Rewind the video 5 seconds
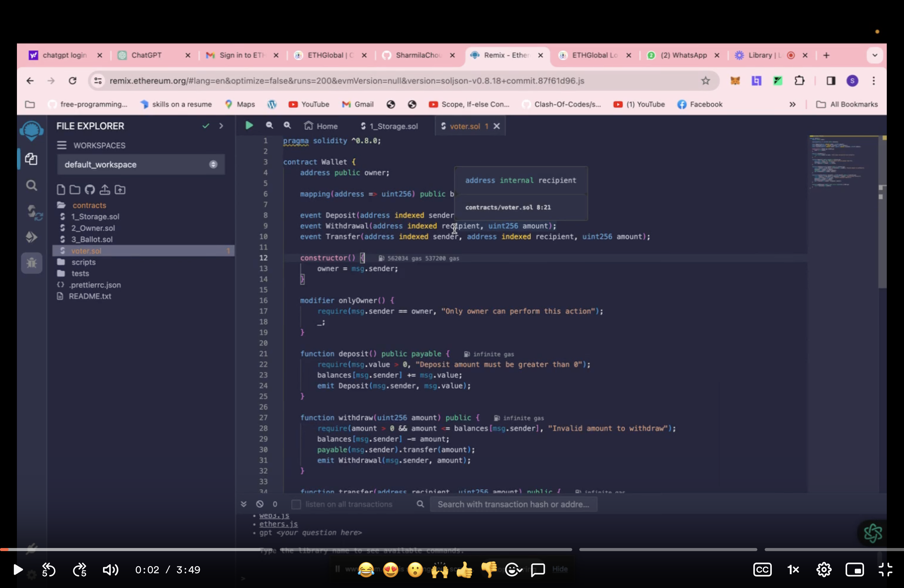904x588 pixels. click(x=49, y=569)
